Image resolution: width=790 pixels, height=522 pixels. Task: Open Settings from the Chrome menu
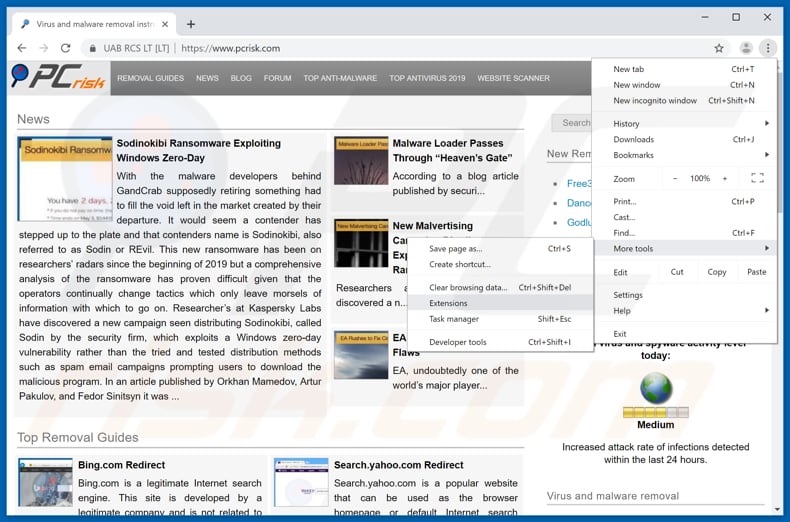684,295
